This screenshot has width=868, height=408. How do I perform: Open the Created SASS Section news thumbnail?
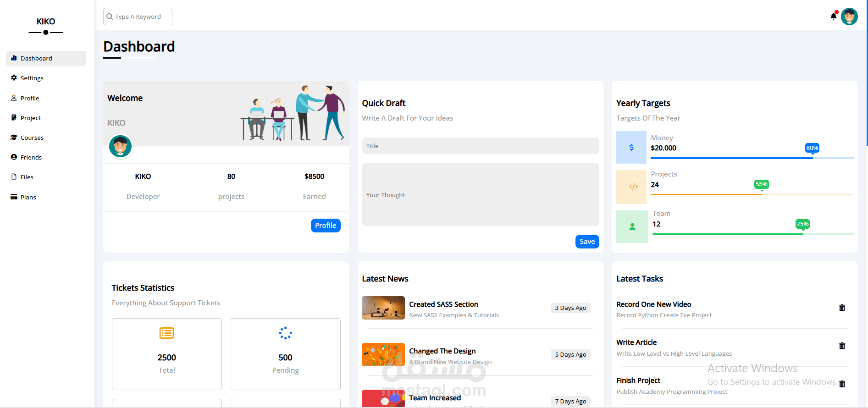[x=383, y=308]
